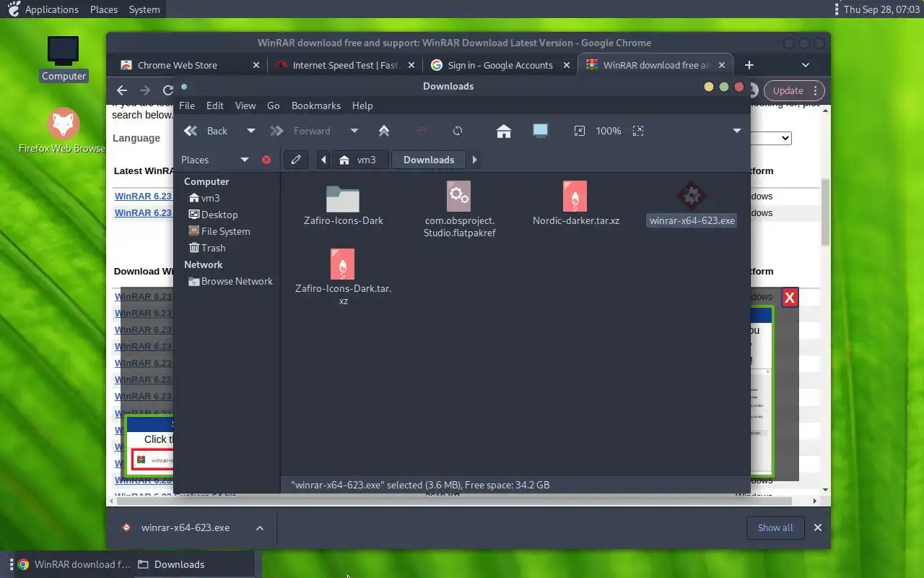924x578 pixels.
Task: Open the System menu in top panel
Action: 144,9
